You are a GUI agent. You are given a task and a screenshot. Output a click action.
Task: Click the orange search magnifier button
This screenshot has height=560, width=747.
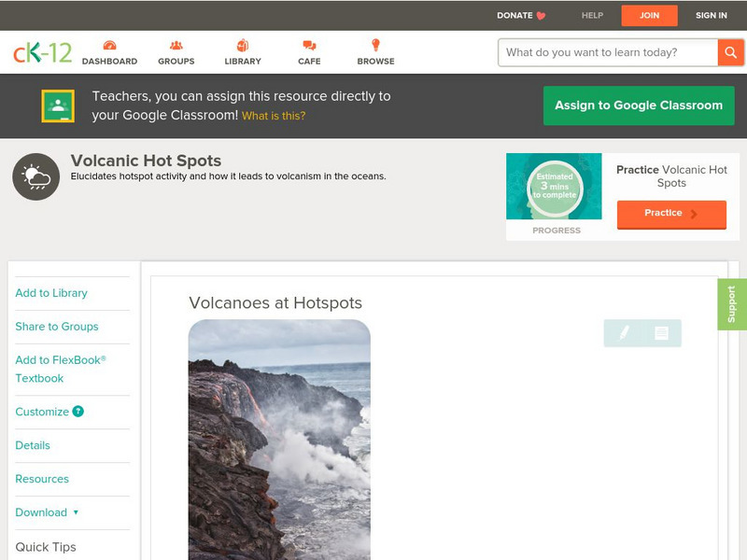[729, 52]
